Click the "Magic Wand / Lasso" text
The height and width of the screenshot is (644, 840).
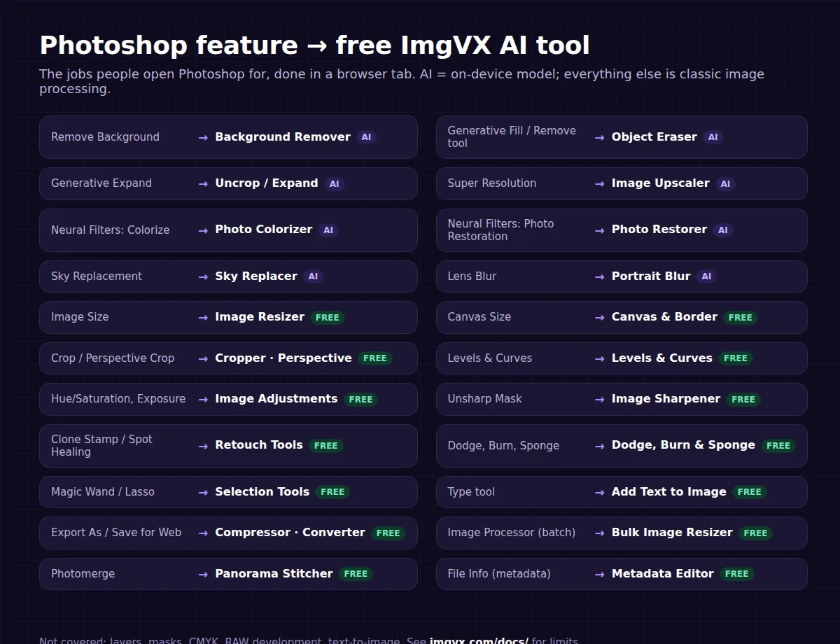pyautogui.click(x=103, y=492)
